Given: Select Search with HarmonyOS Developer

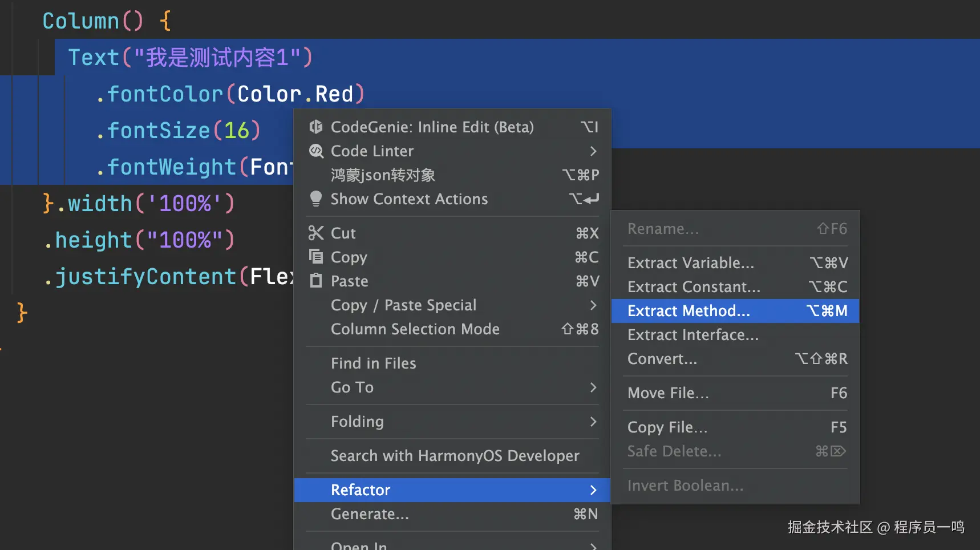Looking at the screenshot, I should tap(455, 456).
